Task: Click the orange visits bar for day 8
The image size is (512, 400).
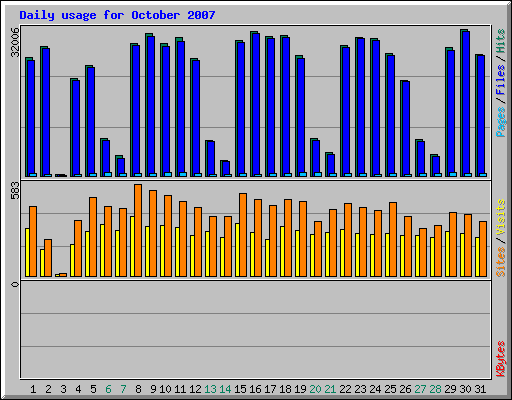Action: 138,230
